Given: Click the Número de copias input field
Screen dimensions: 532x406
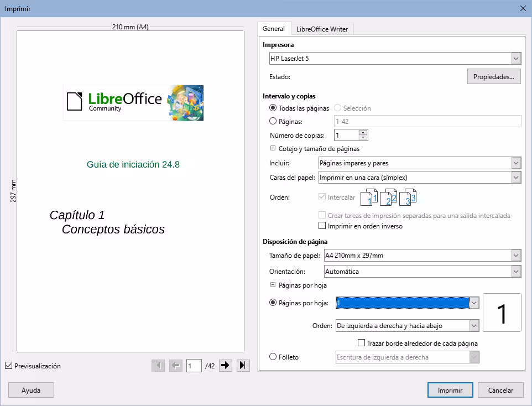Looking at the screenshot, I should coord(346,135).
